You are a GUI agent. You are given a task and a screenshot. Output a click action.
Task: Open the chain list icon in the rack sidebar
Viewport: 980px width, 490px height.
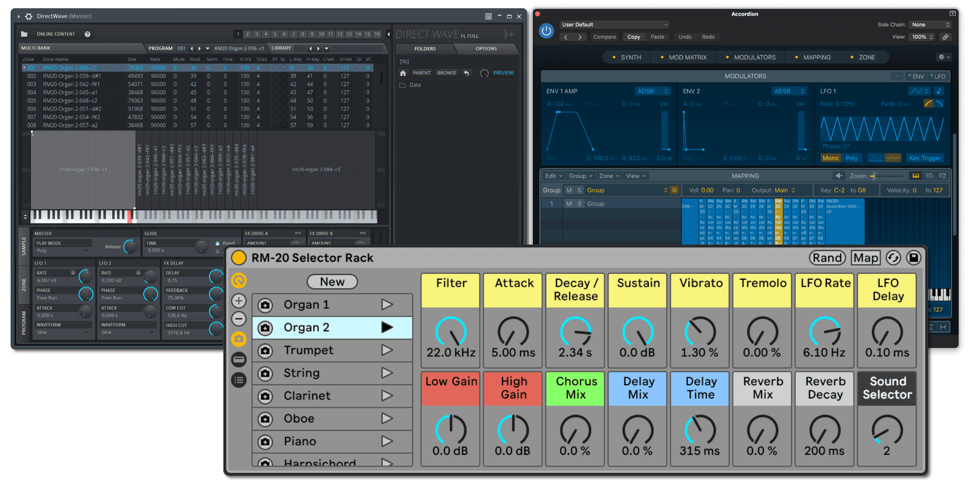239,380
